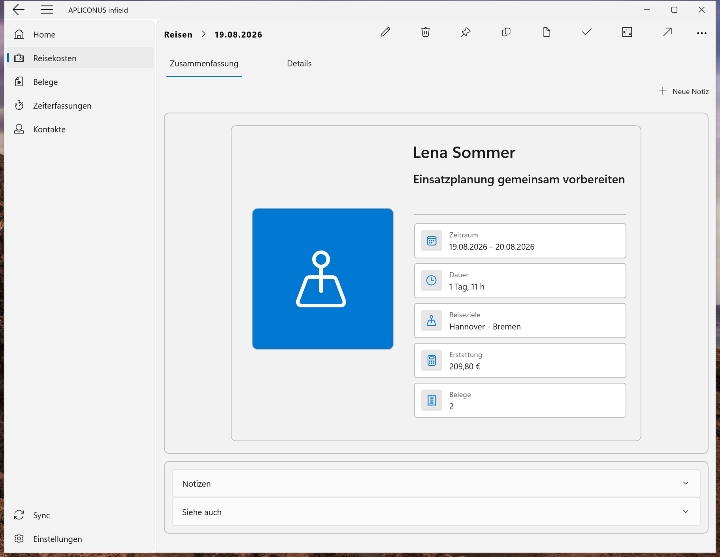This screenshot has height=557, width=720.
Task: Click the Einstellungen gear icon
Action: click(19, 539)
